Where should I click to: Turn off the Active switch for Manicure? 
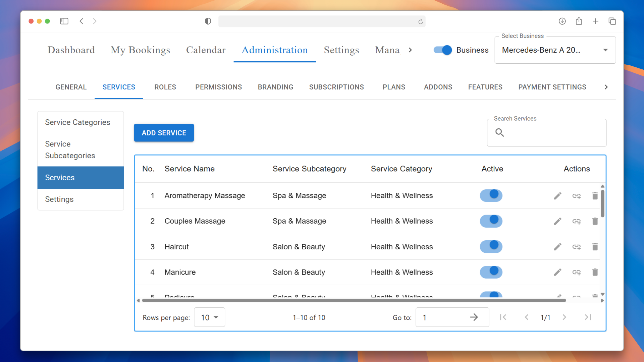click(491, 272)
